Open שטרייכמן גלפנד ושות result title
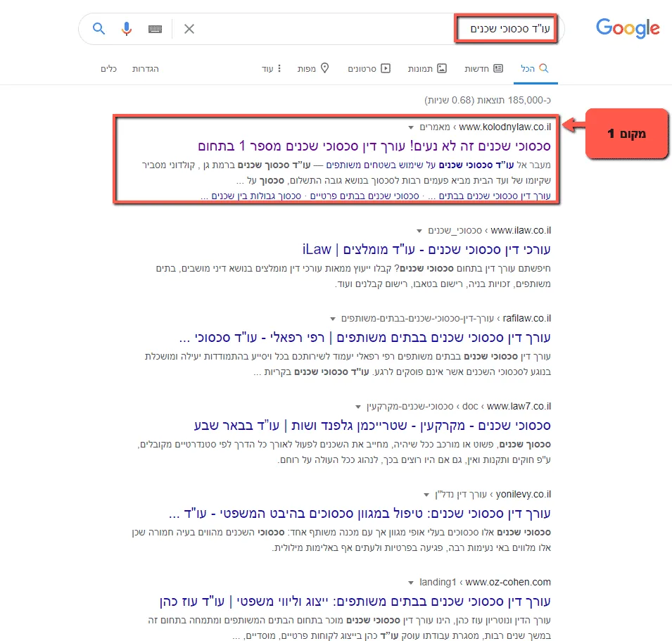The width and height of the screenshot is (672, 641). 372,426
